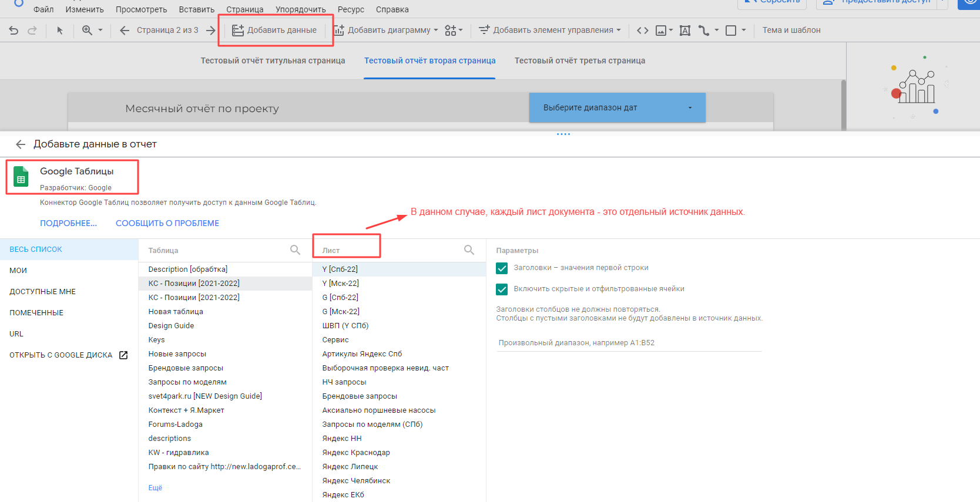Toggle Включить скрытые и отфильтрованные ячейки checkbox

pos(502,289)
